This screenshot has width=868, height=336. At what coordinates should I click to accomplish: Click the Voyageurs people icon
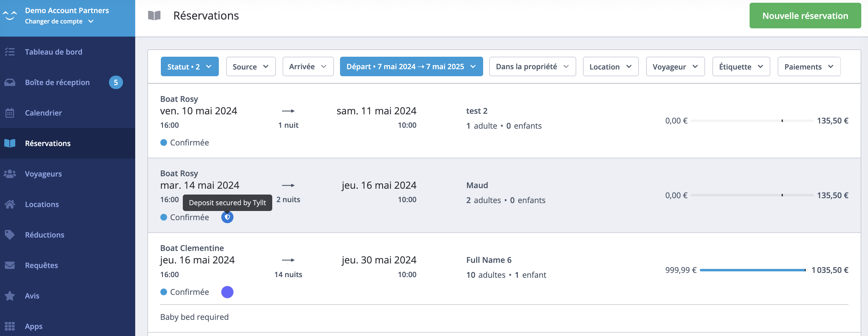pos(10,174)
